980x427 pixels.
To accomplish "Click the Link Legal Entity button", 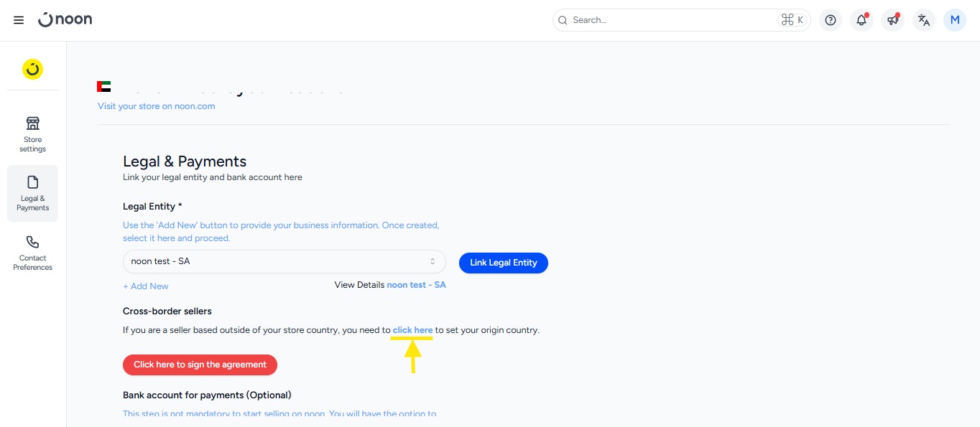I will (503, 263).
